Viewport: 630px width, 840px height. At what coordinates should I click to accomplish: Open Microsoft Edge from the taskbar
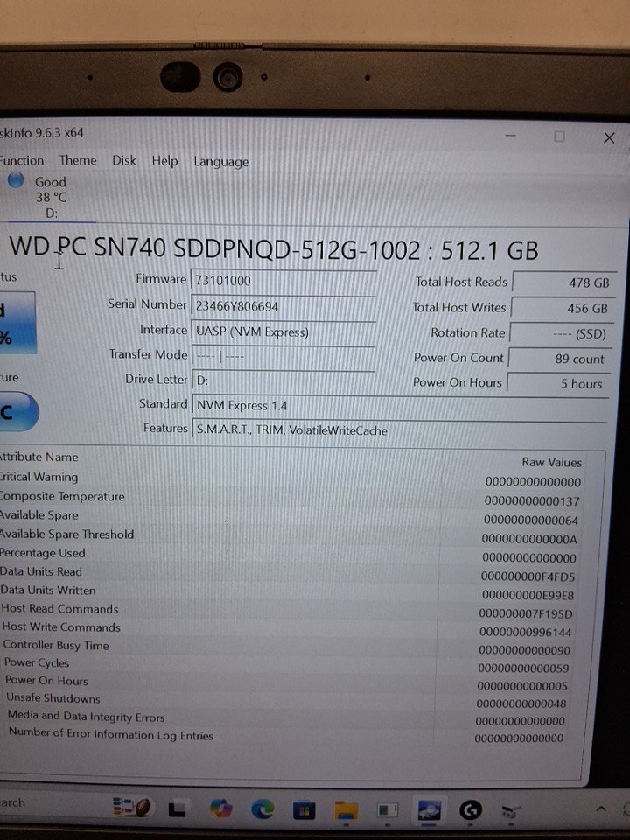pos(262,809)
